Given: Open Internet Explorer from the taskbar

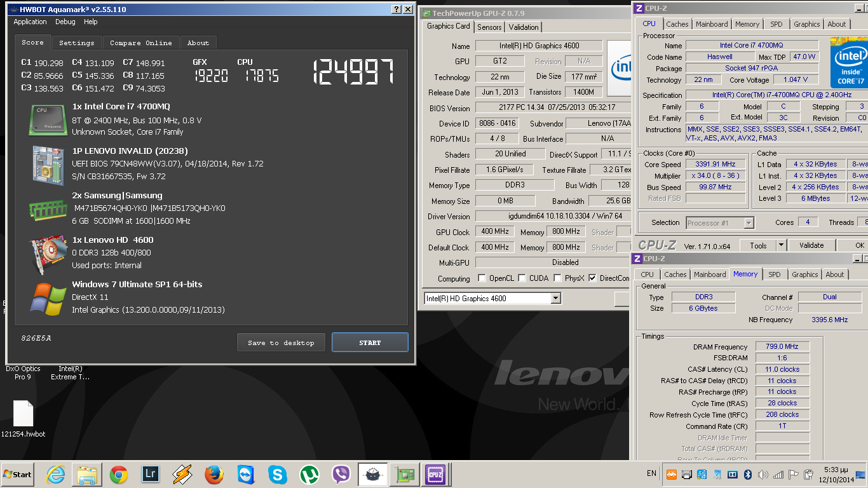Looking at the screenshot, I should 56,474.
